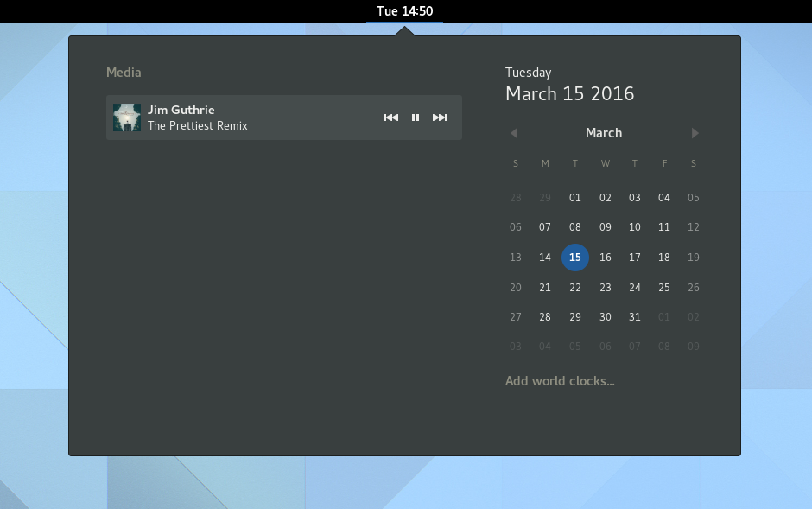Viewport: 812px width, 509px height.
Task: Select day 09 in the second week row
Action: pyautogui.click(x=605, y=227)
